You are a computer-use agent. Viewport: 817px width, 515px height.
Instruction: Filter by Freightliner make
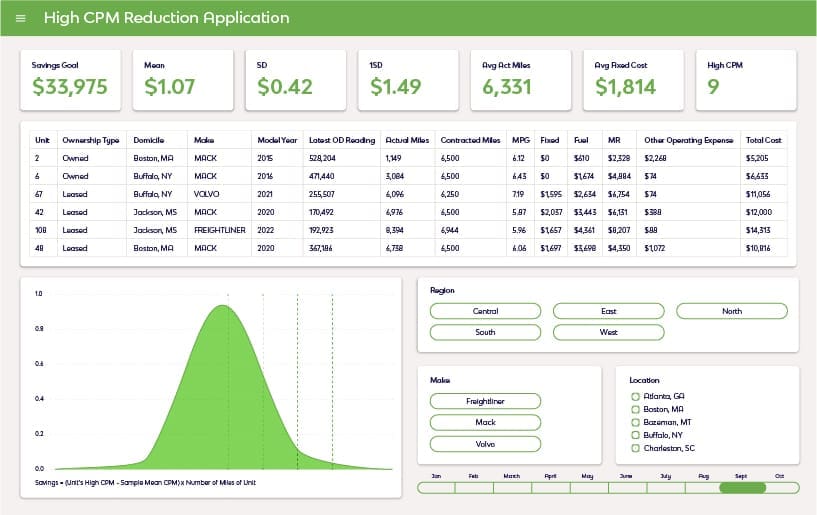[485, 401]
